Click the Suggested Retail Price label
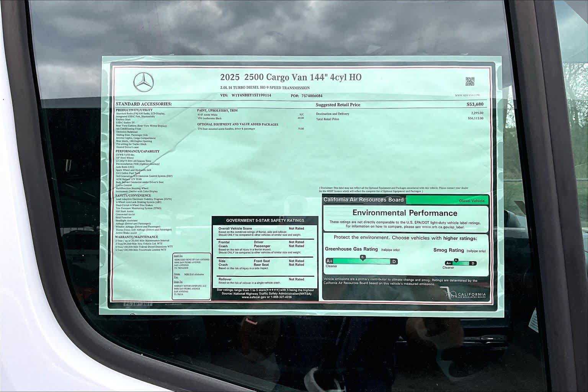 coord(338,105)
